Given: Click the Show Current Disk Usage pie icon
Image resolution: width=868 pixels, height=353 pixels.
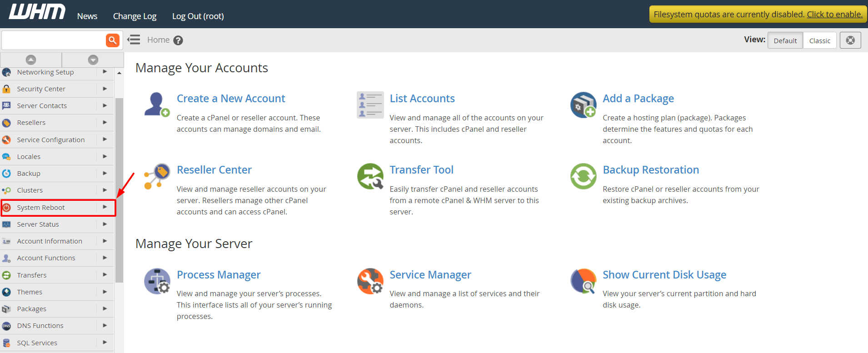Looking at the screenshot, I should [x=583, y=281].
